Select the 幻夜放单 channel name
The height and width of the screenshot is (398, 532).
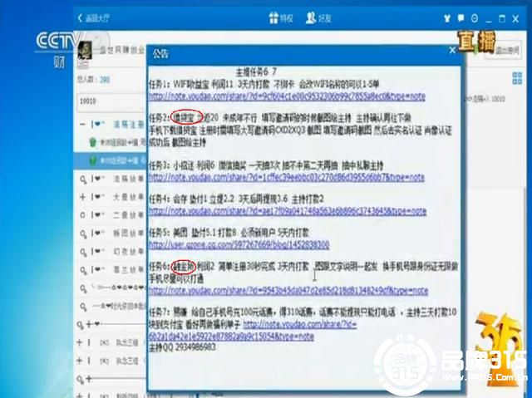click(x=128, y=252)
